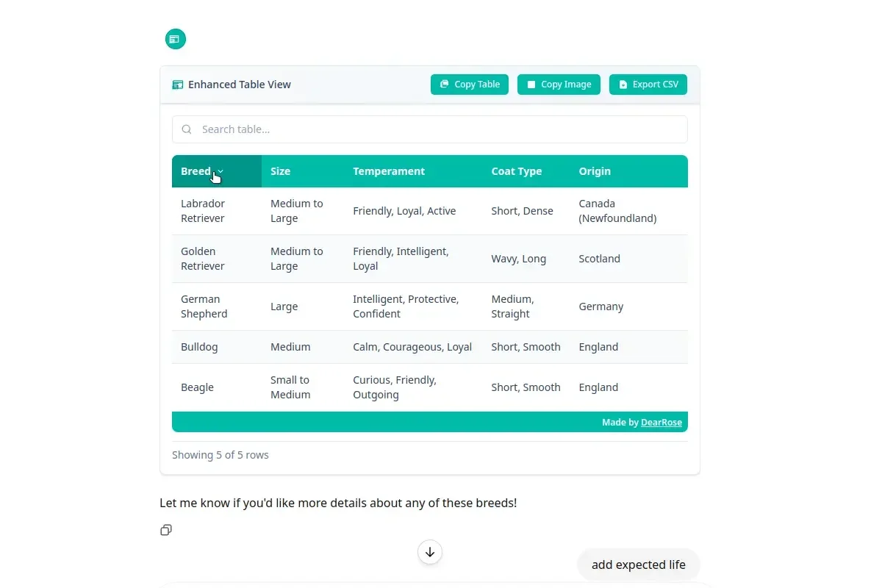Click the "add expected life" message bubble
The width and height of the screenshot is (882, 588).
click(x=638, y=564)
